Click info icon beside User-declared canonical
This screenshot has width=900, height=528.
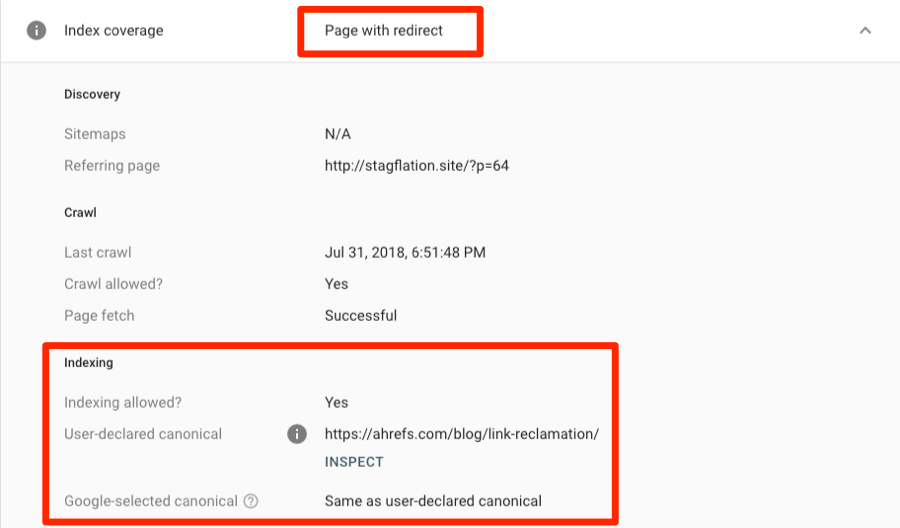[296, 434]
